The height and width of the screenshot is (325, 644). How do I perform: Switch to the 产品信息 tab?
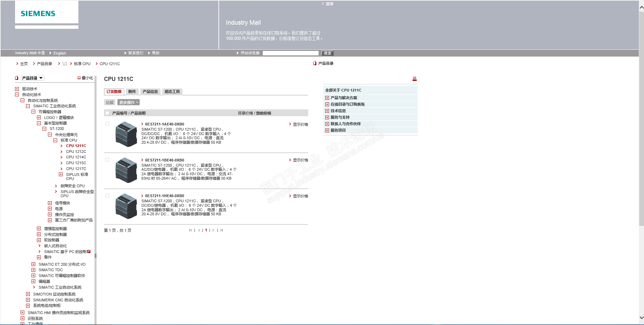point(150,92)
